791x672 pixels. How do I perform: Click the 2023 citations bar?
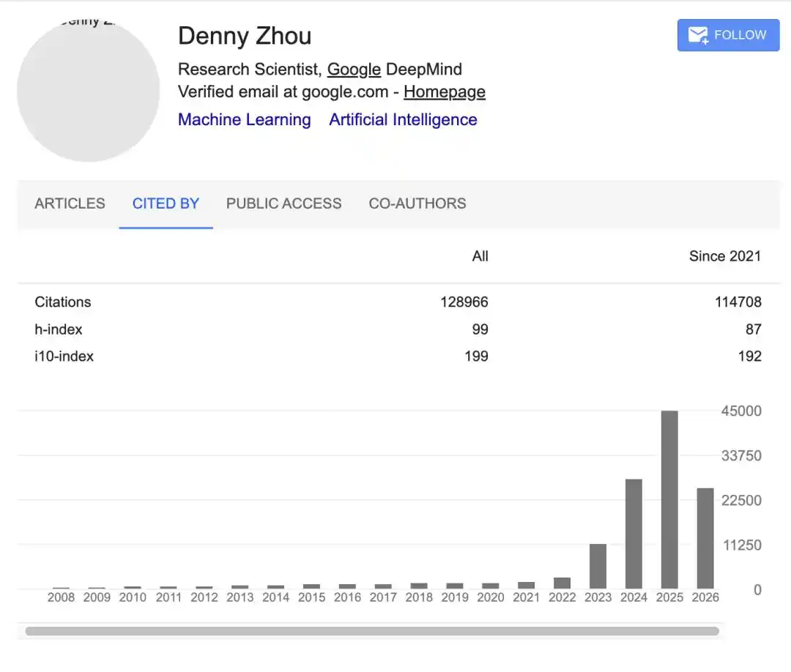(598, 566)
